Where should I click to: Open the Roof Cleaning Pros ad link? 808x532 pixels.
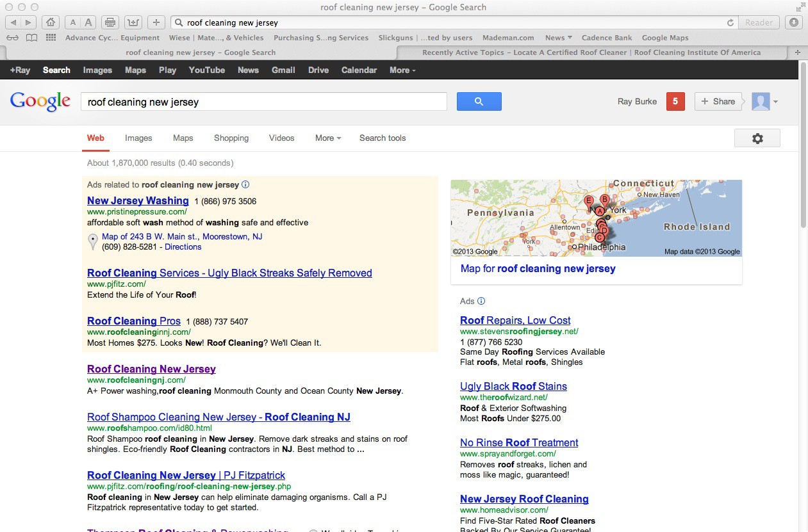coord(134,321)
